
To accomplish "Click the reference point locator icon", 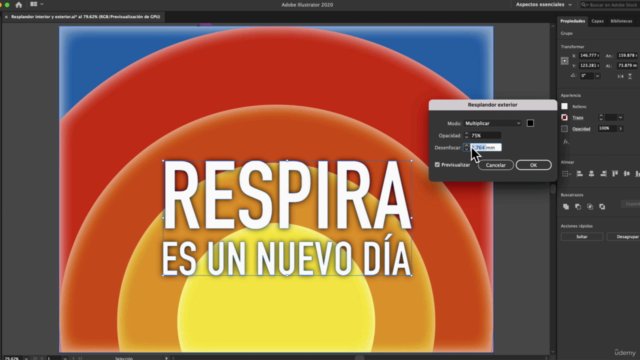I will pyautogui.click(x=564, y=61).
